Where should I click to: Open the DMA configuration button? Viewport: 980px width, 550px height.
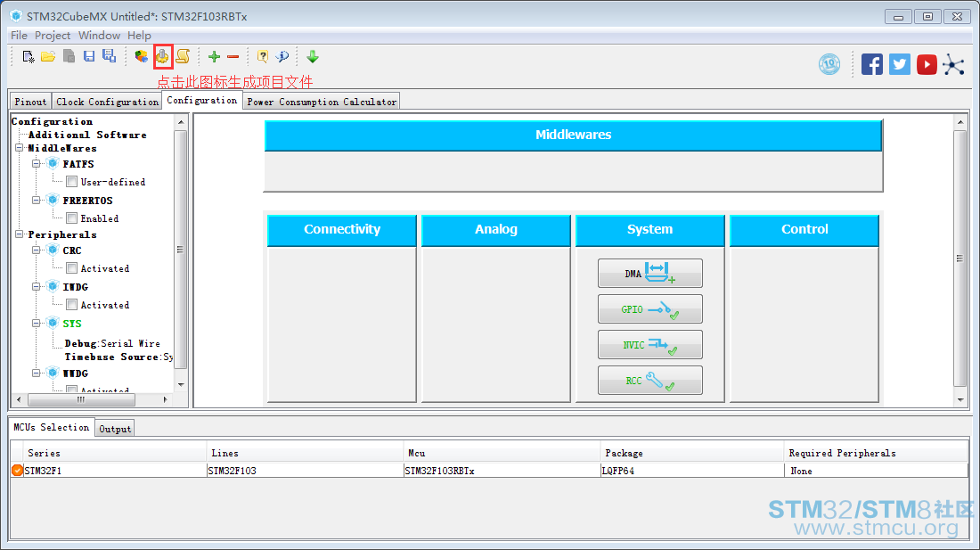[650, 273]
